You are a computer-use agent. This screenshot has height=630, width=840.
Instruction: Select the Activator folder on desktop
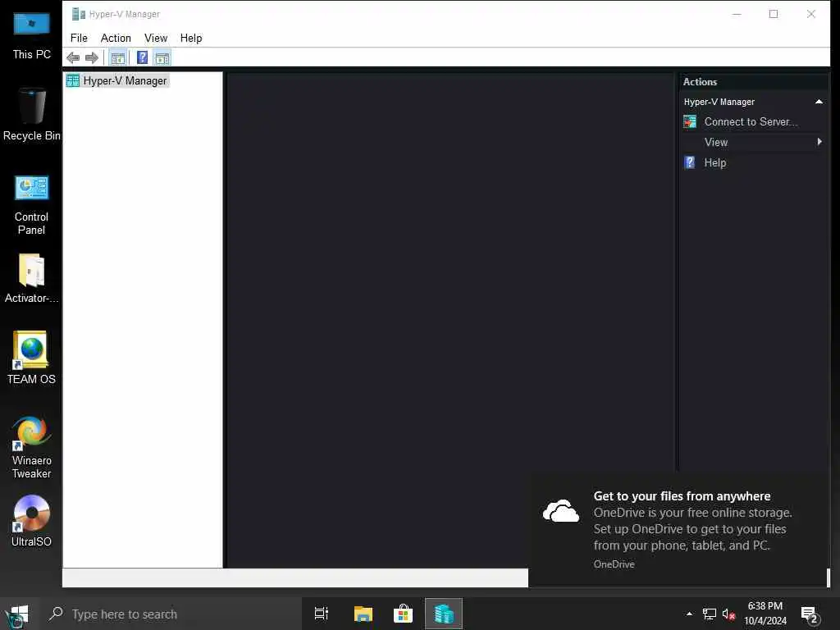(32, 279)
